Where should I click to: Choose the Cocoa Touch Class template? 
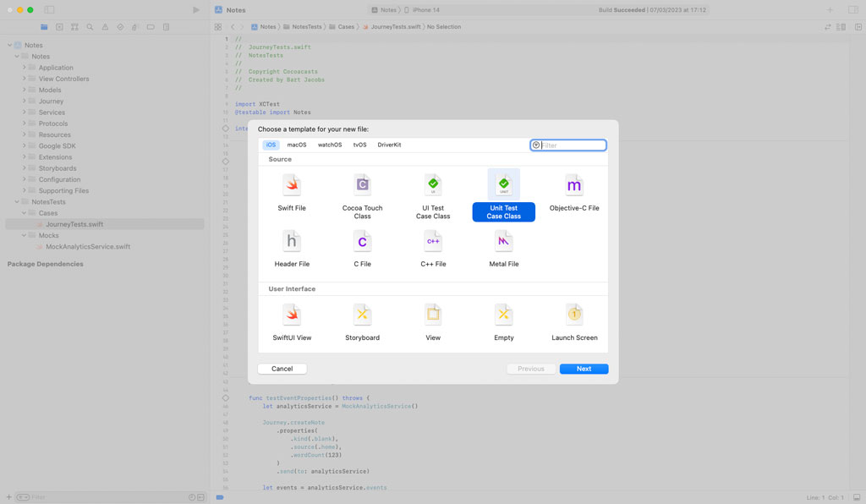(362, 185)
